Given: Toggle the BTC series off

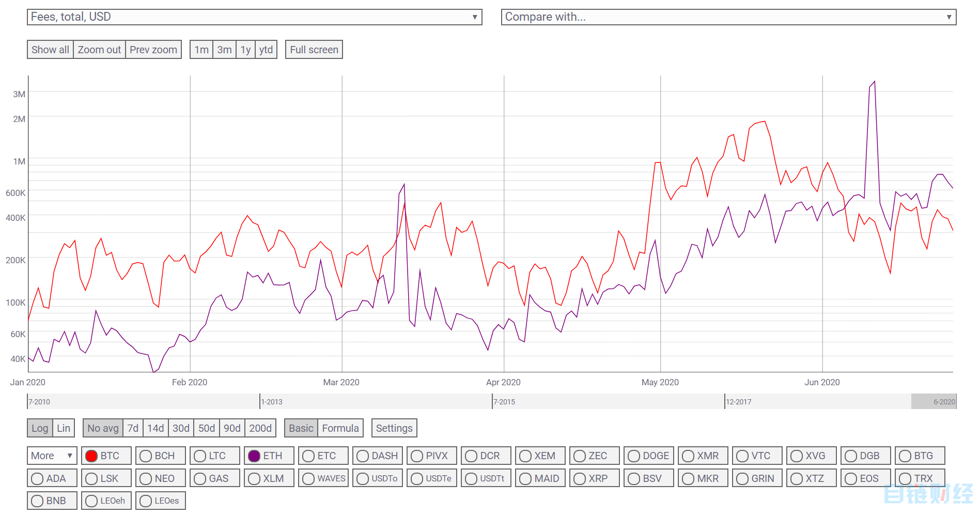Looking at the screenshot, I should tap(106, 456).
